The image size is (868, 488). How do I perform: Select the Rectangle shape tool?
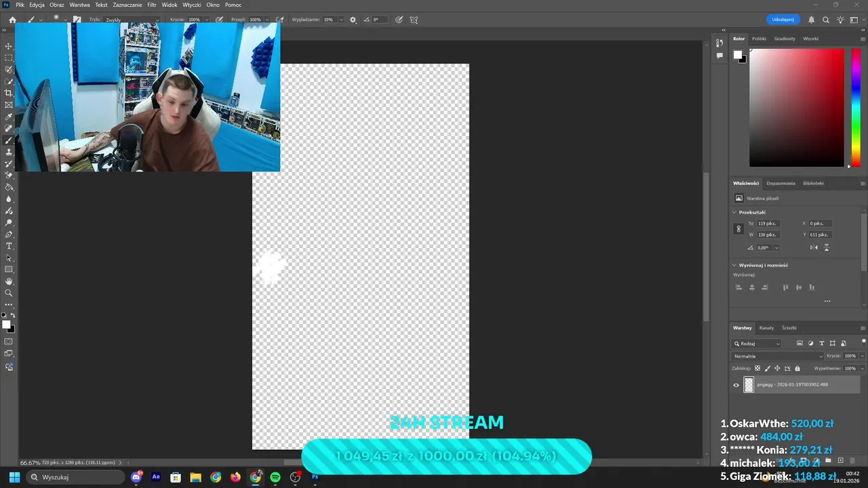(x=9, y=269)
